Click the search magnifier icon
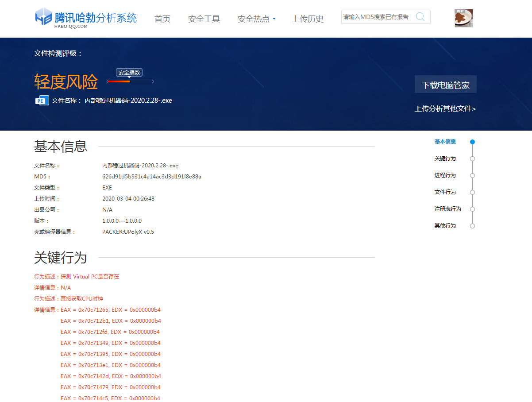532x402 pixels. (420, 17)
